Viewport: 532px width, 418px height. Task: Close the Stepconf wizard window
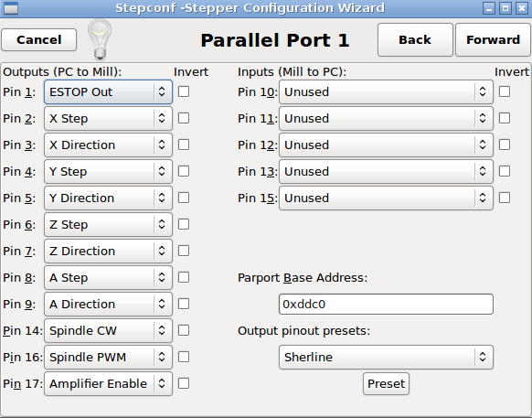[521, 8]
